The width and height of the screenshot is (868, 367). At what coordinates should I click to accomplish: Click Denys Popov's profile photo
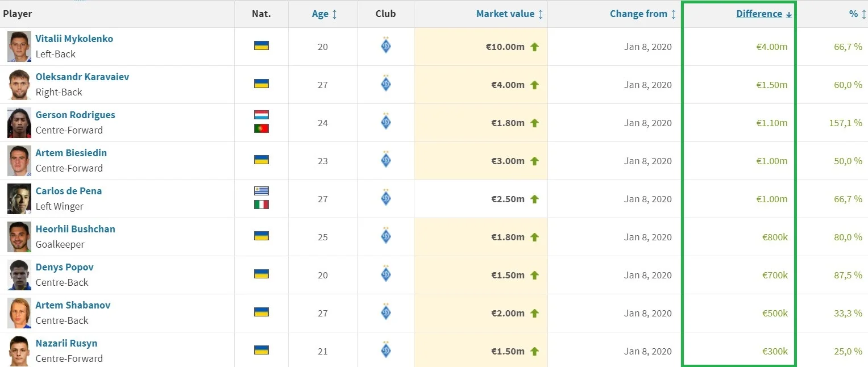click(19, 275)
